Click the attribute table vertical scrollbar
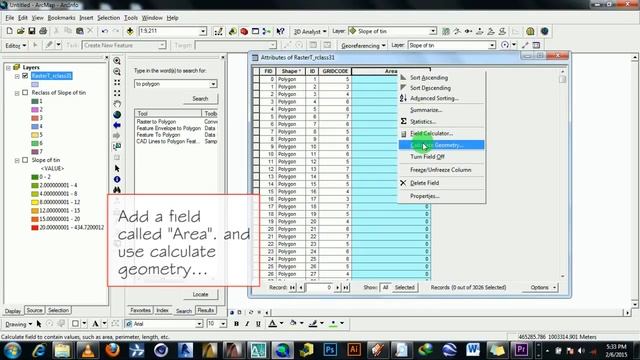Viewport: 640px width, 360px height. [x=563, y=173]
